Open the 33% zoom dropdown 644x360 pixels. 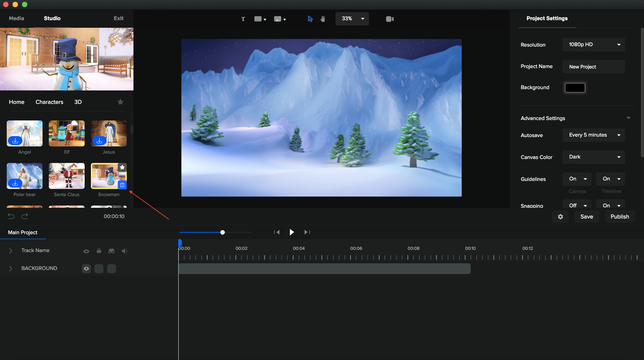tap(352, 19)
